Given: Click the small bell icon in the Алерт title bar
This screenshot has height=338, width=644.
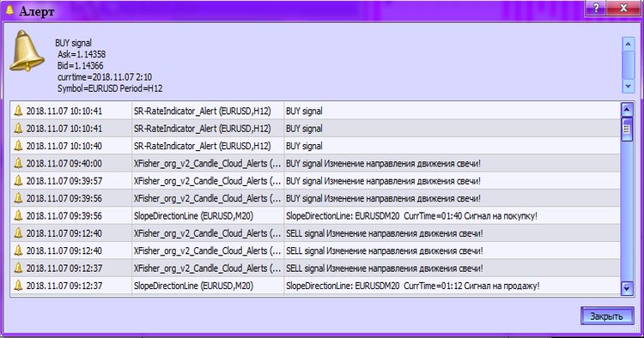Looking at the screenshot, I should [9, 10].
